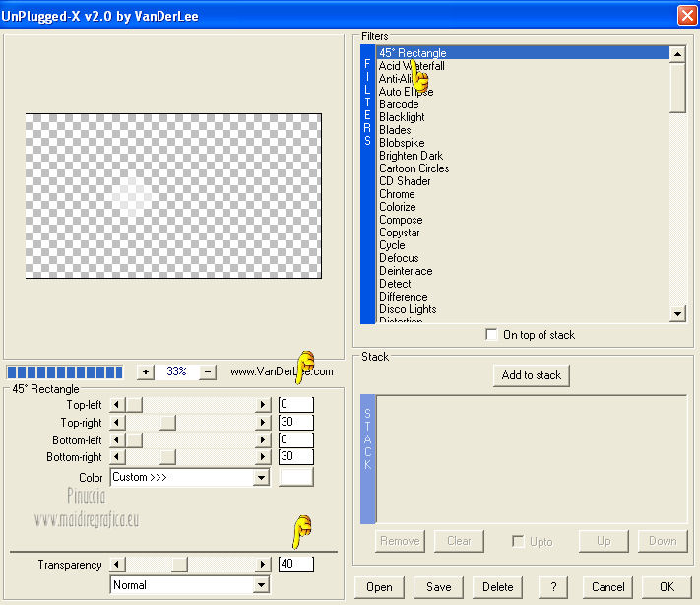Click the Open button
The width and height of the screenshot is (700, 605).
click(x=379, y=587)
